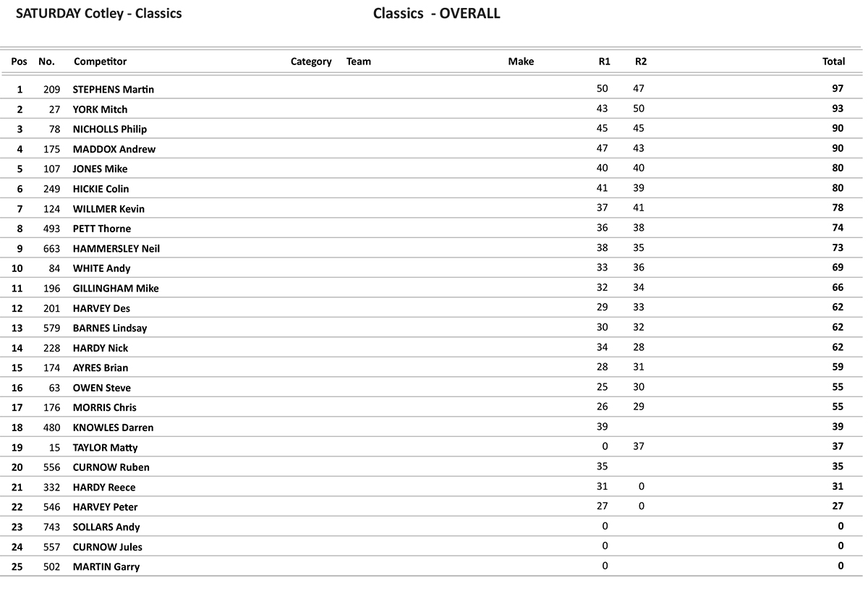
Task: Click YORK Mitch's name
Action: click(100, 109)
